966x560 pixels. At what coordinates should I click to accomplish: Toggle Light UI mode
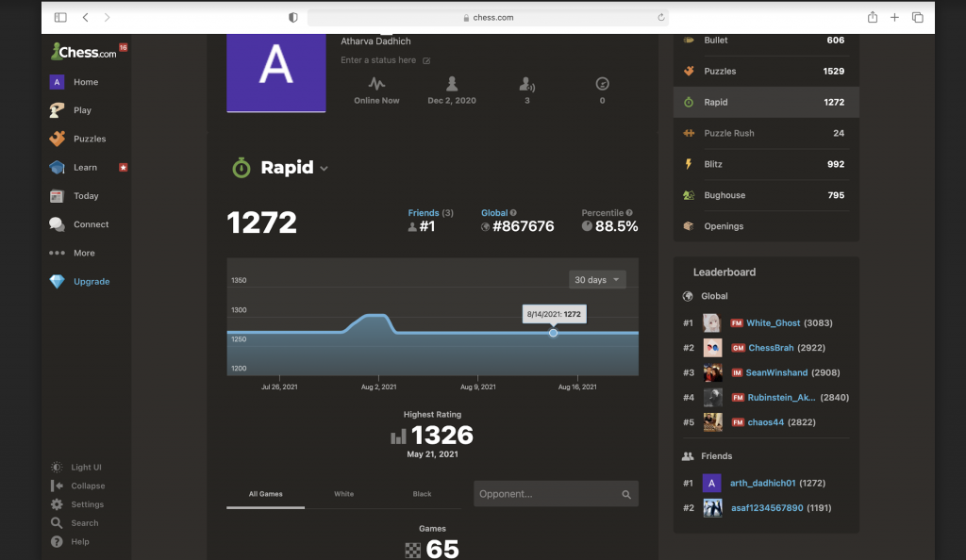tap(86, 467)
